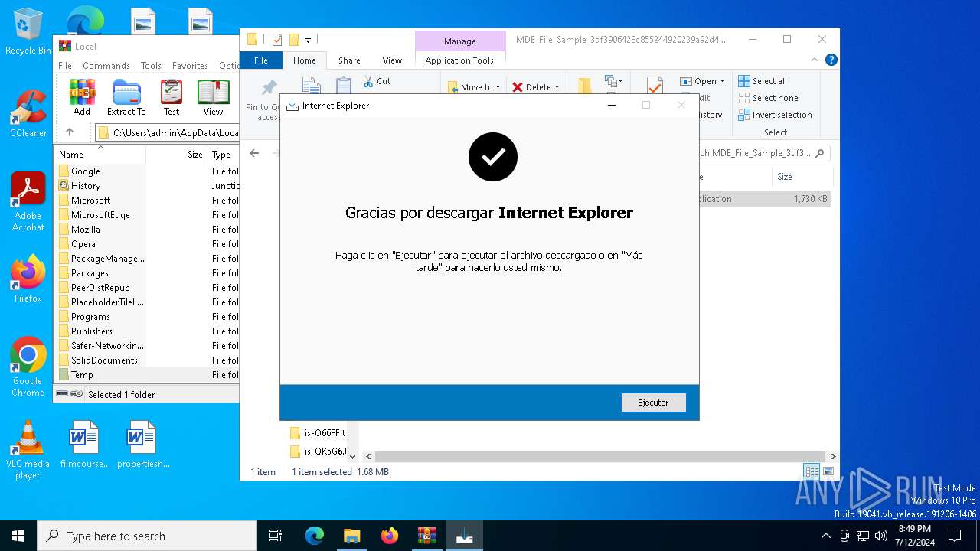
Task: Open the Windows Start menu
Action: coord(18,536)
